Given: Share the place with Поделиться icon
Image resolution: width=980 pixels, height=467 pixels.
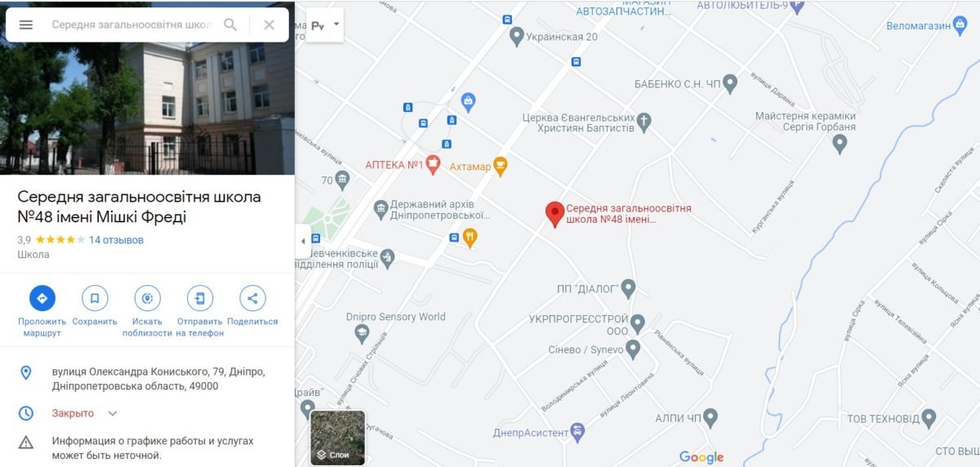Looking at the screenshot, I should tap(252, 298).
